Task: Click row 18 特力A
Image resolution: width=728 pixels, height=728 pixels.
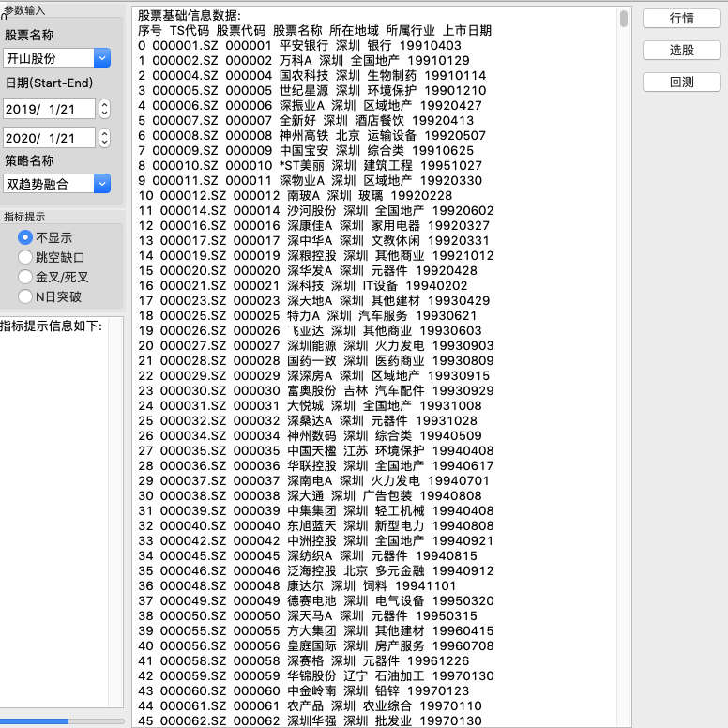Action: point(308,316)
